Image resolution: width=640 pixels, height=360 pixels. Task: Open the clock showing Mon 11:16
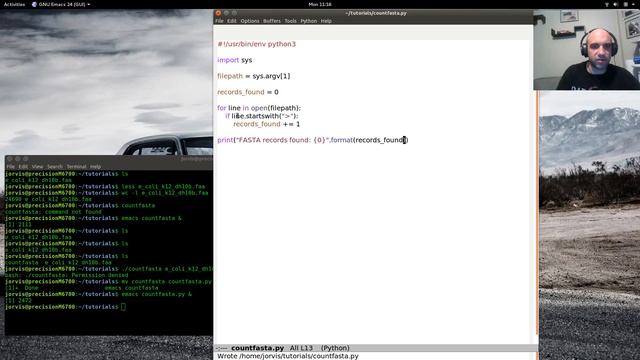[x=320, y=4]
